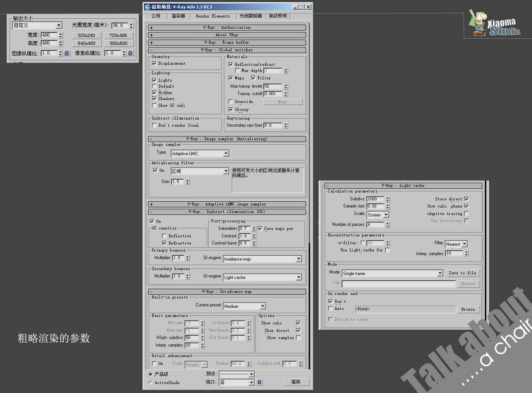Open the Light cache Scale dropdown
Screen dimensions: 532x393
pos(378,215)
